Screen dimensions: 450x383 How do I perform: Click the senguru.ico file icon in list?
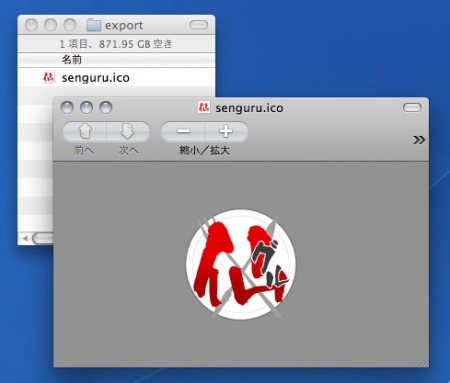click(48, 77)
